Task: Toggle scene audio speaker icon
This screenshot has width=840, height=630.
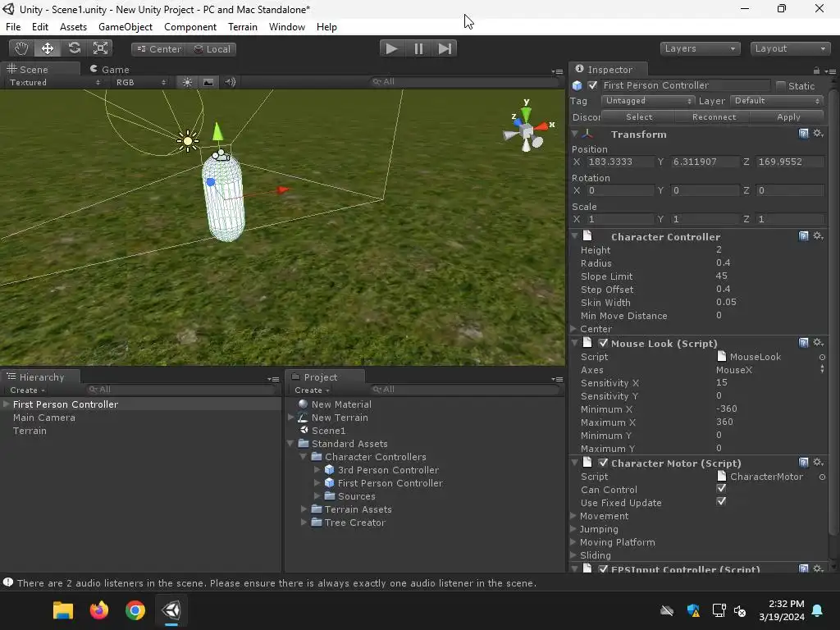Action: (231, 83)
